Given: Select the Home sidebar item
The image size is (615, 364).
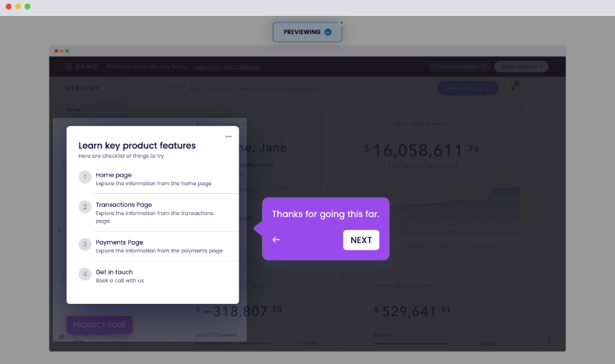Looking at the screenshot, I should tap(73, 110).
